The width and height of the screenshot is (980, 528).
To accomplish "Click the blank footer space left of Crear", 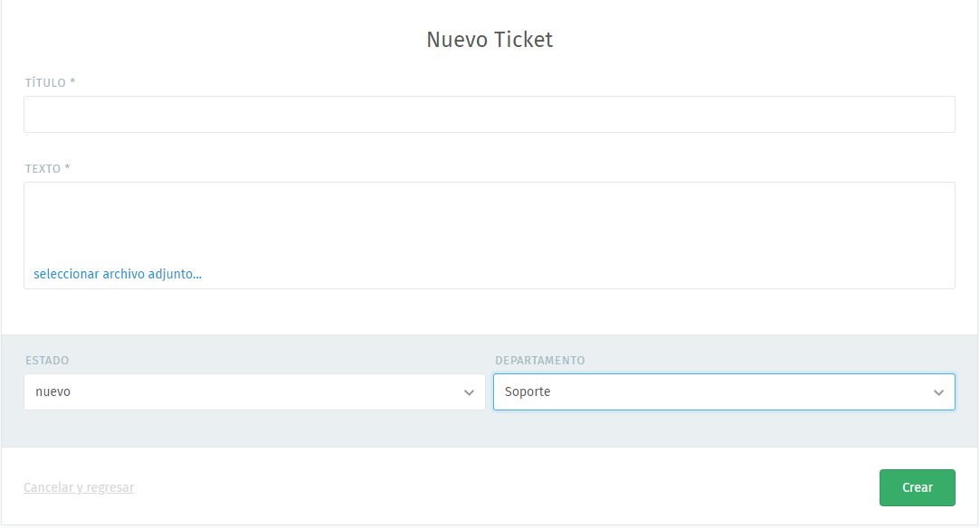I will [507, 487].
